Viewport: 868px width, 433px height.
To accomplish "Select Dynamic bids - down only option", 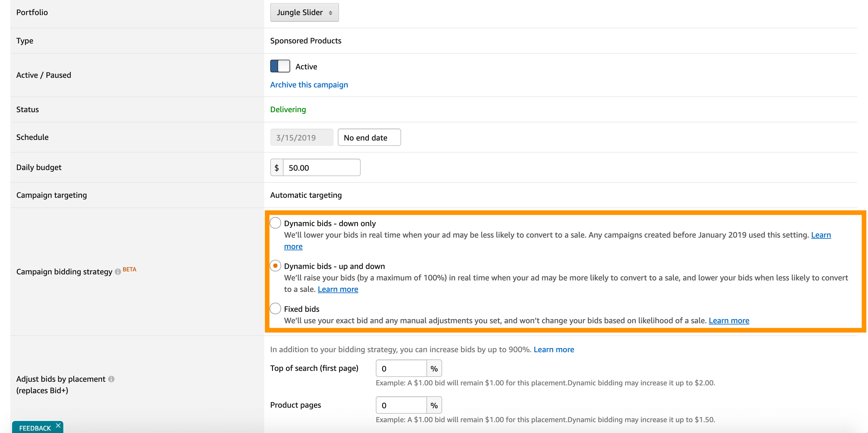I will coord(275,223).
